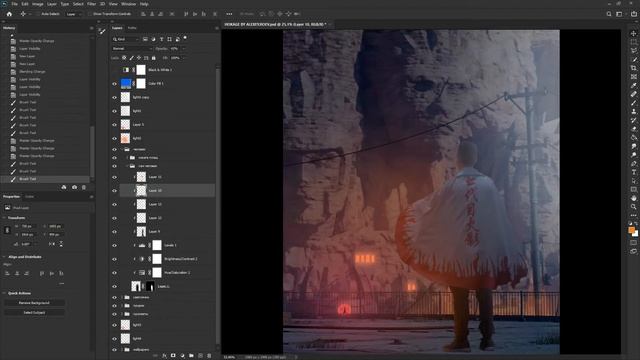This screenshot has height=360, width=640.
Task: Open the Auto-Select Layer dropdown
Action: click(x=73, y=14)
